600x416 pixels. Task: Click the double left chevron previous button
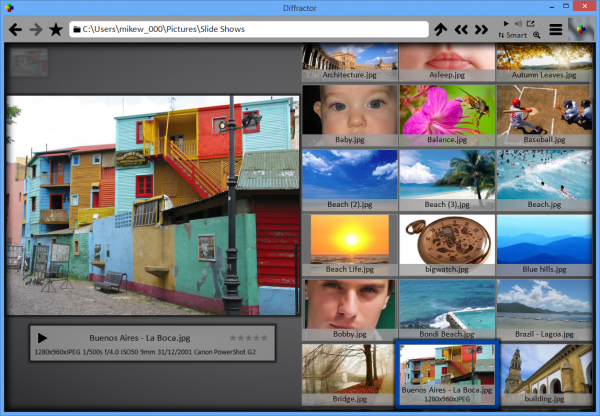[461, 29]
